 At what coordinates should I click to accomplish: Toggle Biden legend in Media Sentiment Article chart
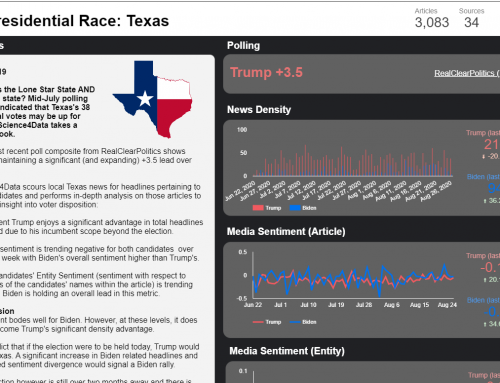[303, 322]
